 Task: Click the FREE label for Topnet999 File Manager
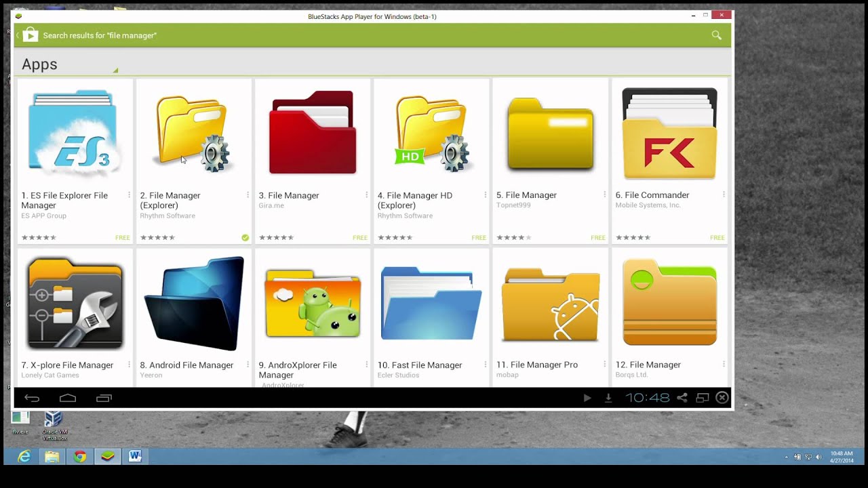(598, 238)
